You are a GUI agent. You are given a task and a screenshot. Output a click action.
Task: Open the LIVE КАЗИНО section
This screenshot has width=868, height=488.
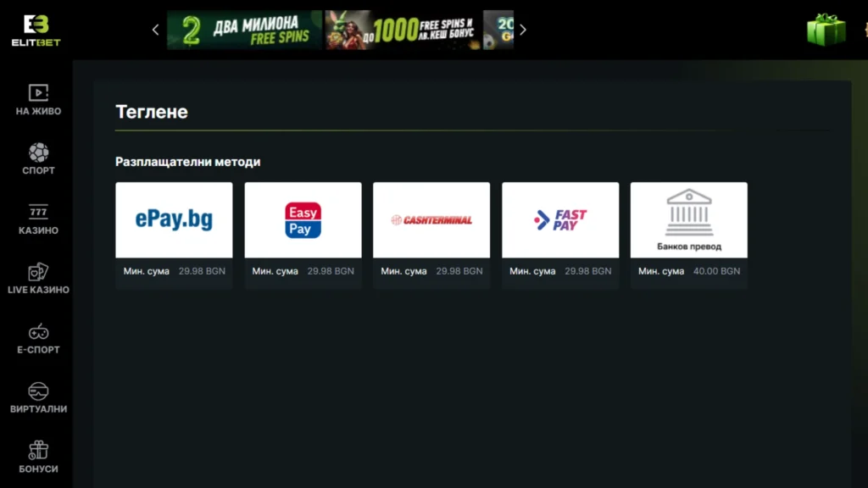tap(38, 278)
